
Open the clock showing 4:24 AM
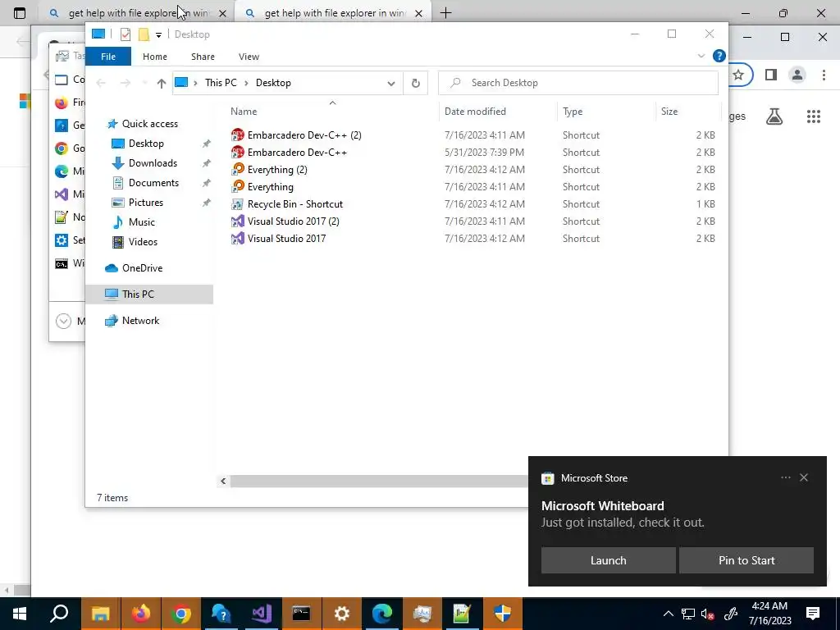pyautogui.click(x=769, y=614)
